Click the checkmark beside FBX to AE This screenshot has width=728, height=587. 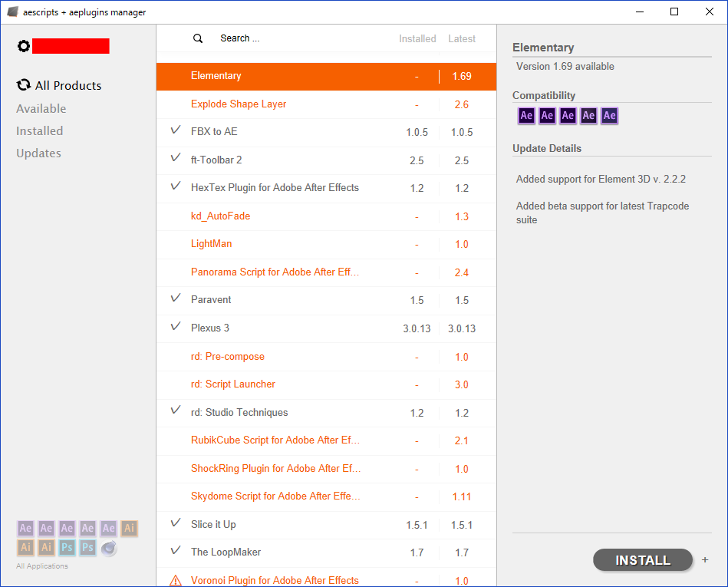click(176, 130)
